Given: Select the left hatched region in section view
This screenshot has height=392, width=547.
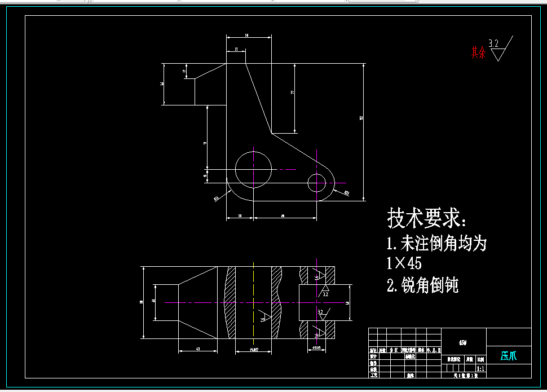Looking at the screenshot, I should pyautogui.click(x=230, y=303).
